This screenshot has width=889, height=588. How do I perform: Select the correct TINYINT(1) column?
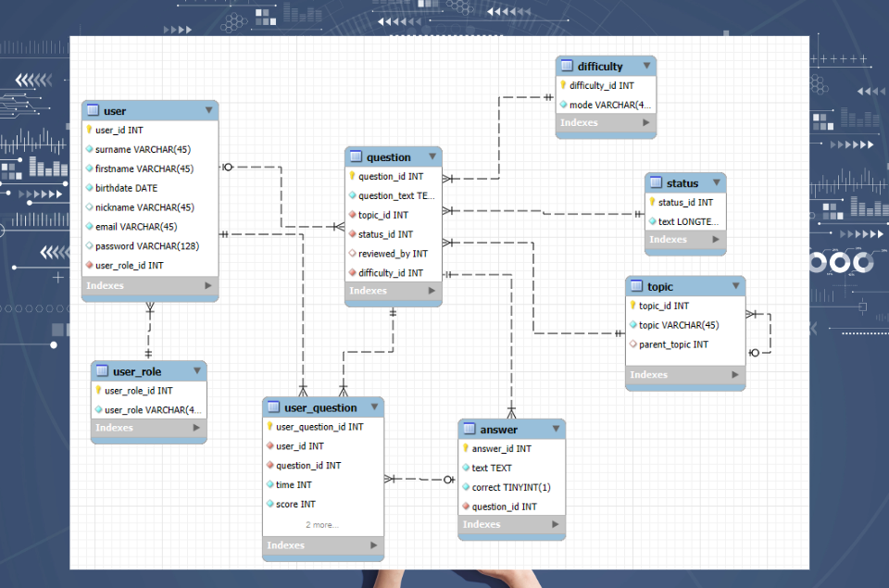pos(510,487)
